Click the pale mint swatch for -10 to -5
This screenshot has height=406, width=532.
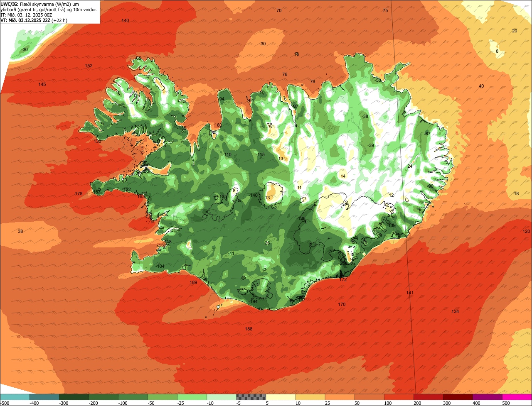click(221, 397)
